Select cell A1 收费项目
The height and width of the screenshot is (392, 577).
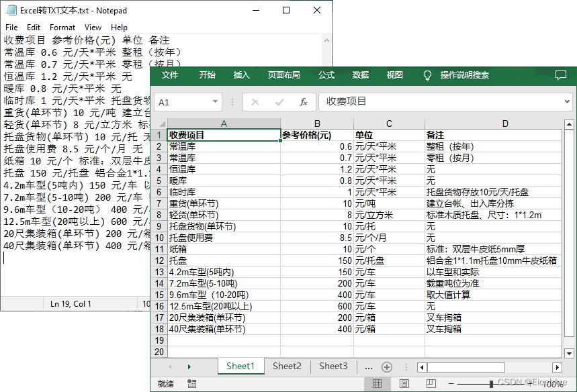click(224, 135)
